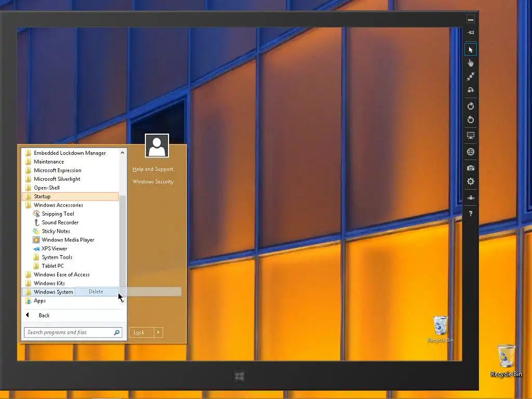This screenshot has width=532, height=399.
Task: Open the Apps folder
Action: 70,301
